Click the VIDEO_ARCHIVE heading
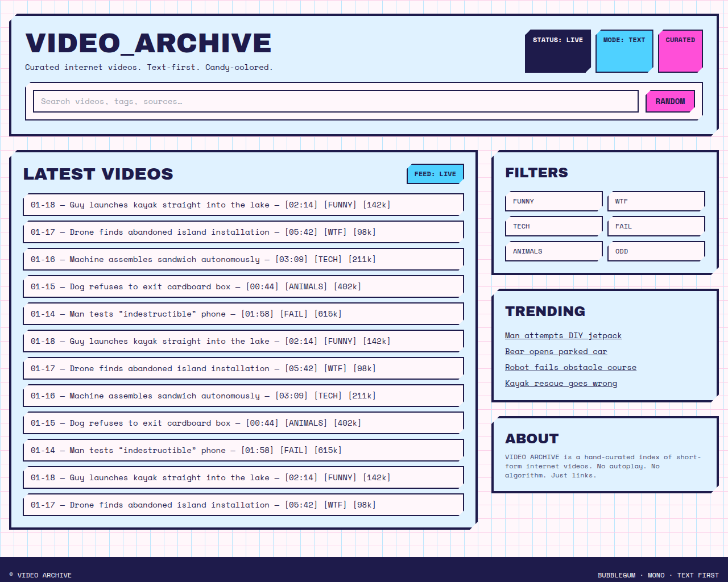This screenshot has width=728, height=582. click(x=148, y=43)
